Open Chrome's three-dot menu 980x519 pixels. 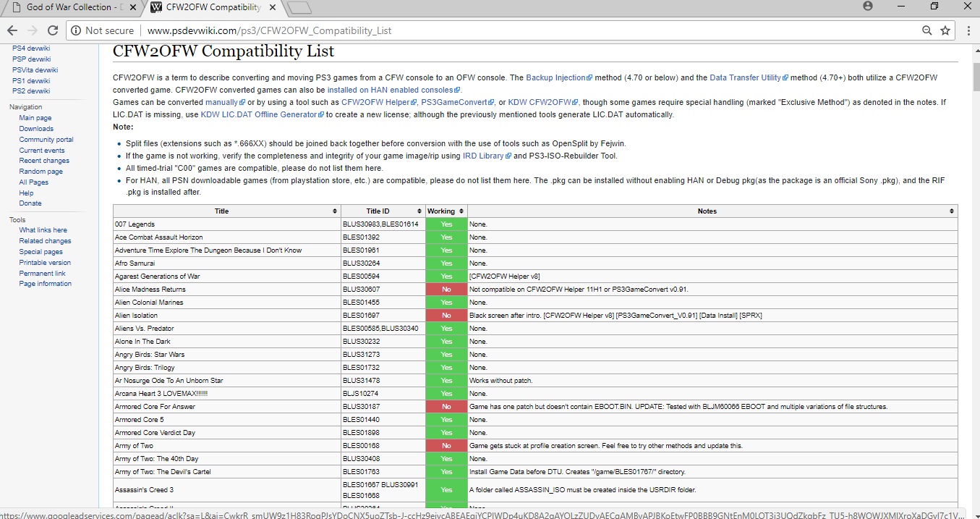click(968, 30)
